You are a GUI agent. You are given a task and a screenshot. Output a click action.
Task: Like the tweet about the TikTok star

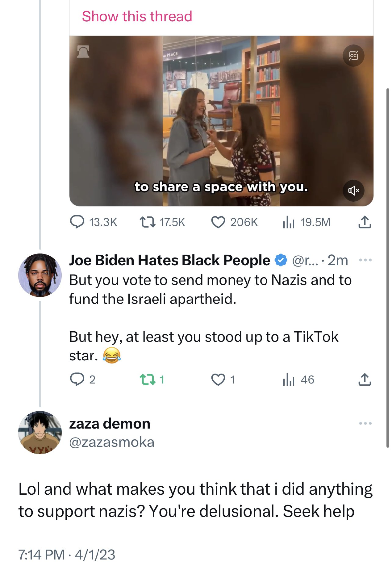pos(218,380)
